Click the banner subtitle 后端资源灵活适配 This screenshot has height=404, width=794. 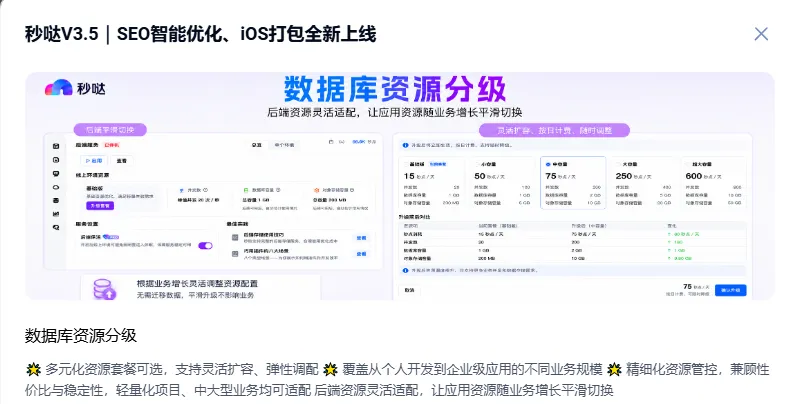click(x=394, y=112)
